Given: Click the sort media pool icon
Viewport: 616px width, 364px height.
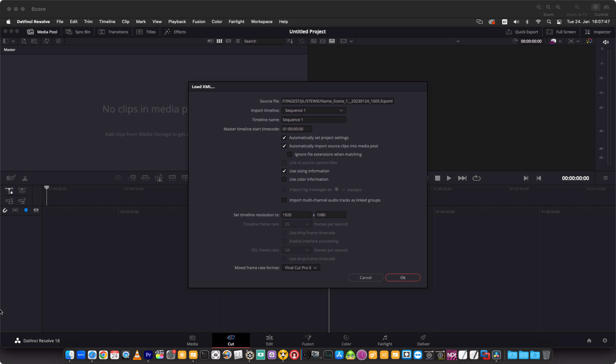Looking at the screenshot, I should click(x=290, y=41).
